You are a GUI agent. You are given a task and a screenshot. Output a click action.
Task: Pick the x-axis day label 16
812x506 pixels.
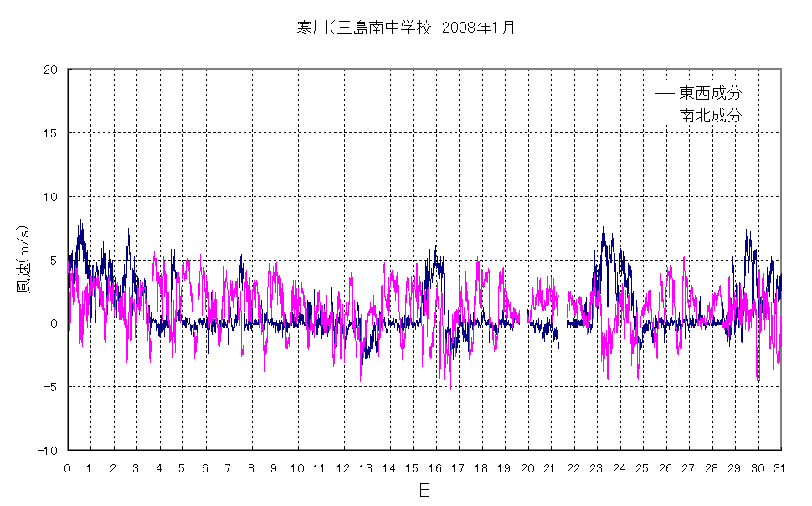[435, 468]
